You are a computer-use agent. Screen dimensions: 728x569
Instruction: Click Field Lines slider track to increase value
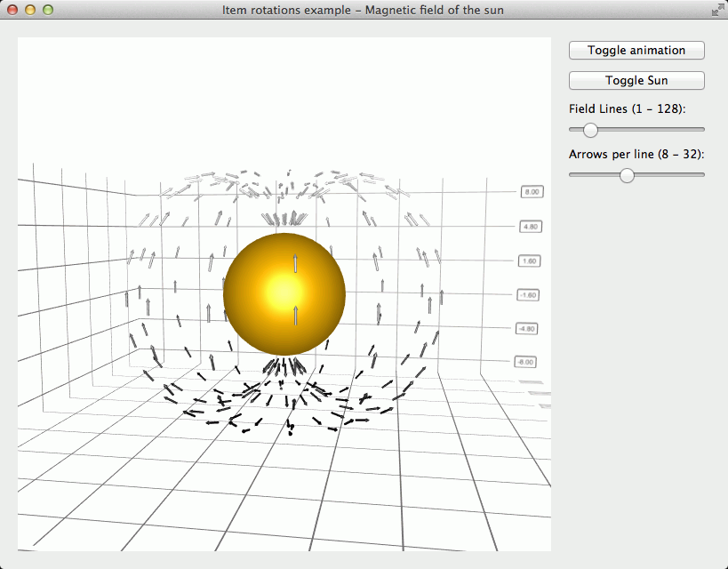(x=658, y=130)
